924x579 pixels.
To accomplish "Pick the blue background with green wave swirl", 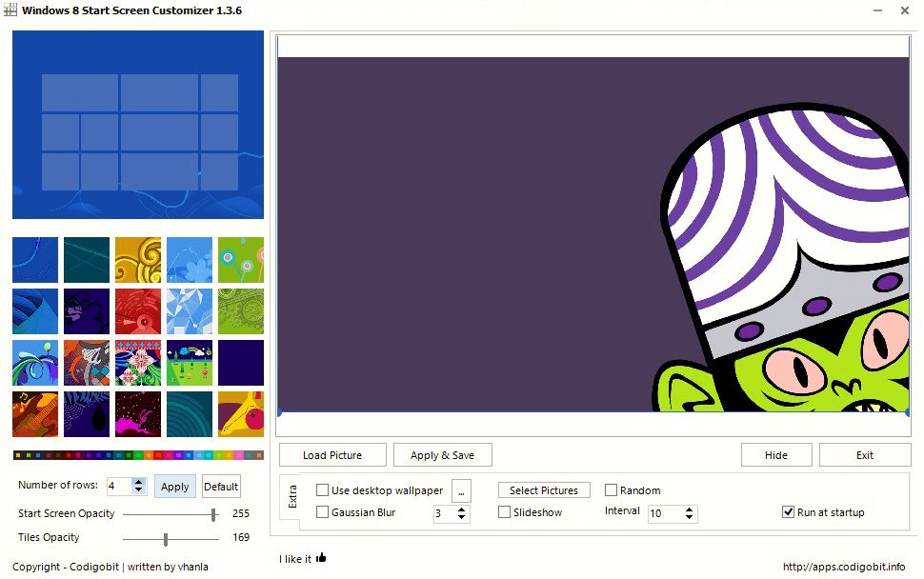I will [x=35, y=363].
